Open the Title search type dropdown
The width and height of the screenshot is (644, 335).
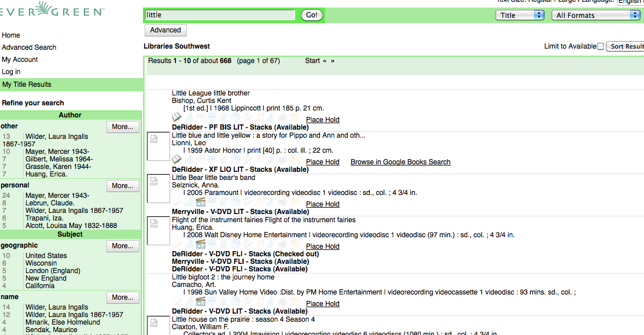click(520, 16)
